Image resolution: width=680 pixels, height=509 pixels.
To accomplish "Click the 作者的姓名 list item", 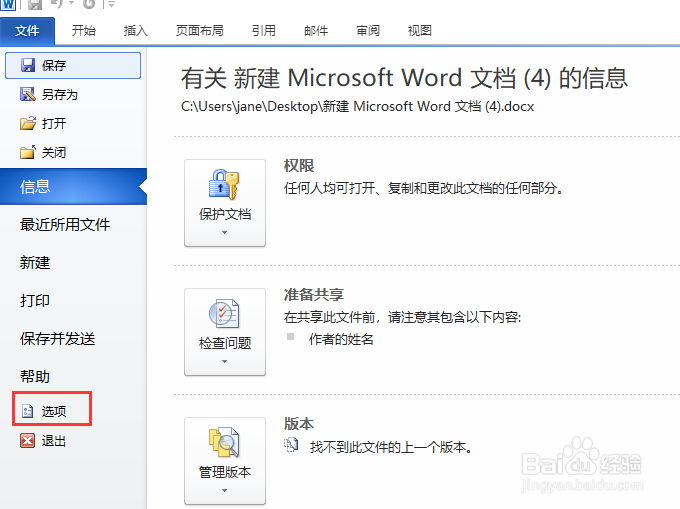I will tap(341, 339).
